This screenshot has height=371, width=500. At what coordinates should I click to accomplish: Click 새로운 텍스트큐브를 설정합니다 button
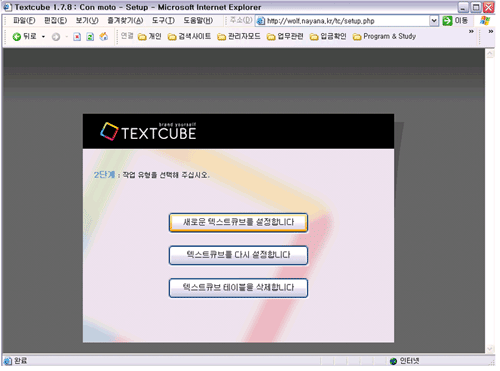[x=238, y=222]
